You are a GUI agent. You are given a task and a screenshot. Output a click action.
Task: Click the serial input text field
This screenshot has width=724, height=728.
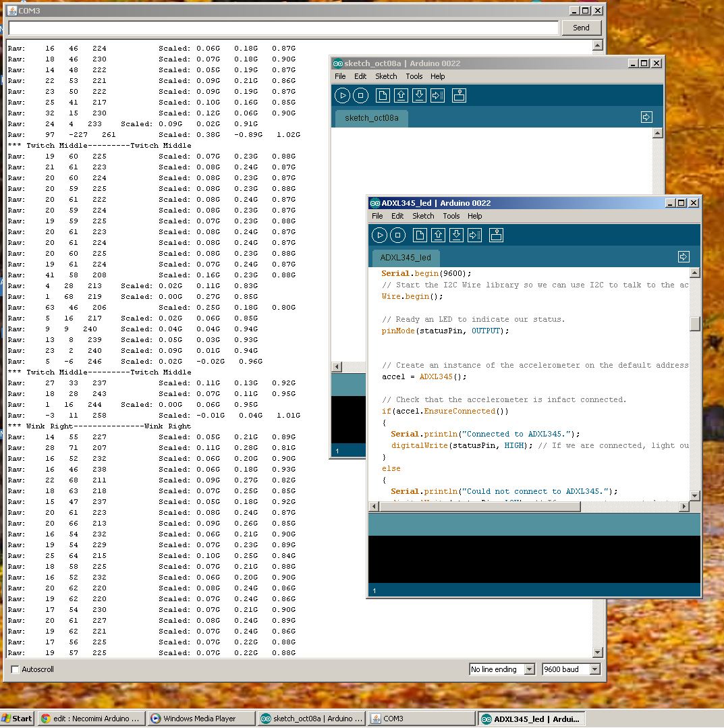point(283,28)
